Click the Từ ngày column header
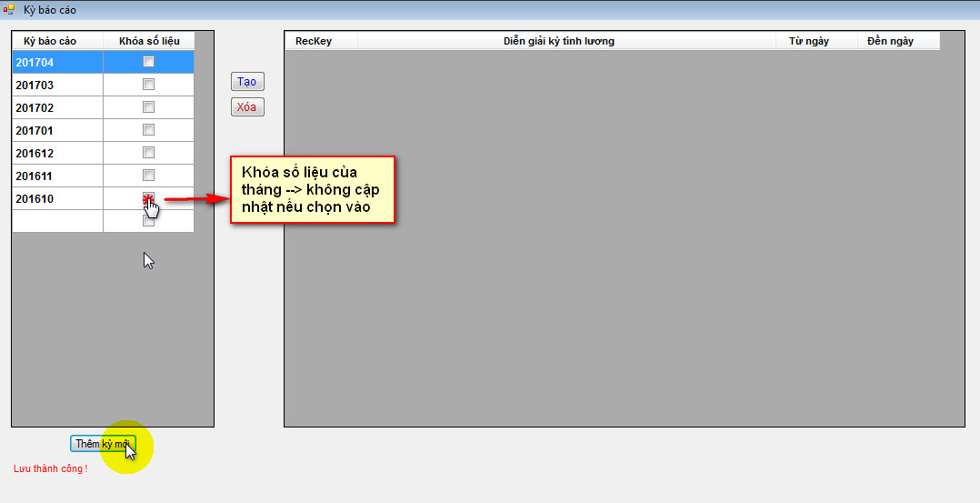Screen dimensions: 980x503 816,41
